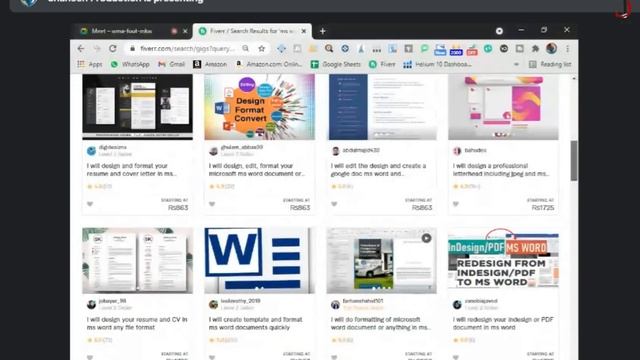Open seller farhanshahid101 profile name
This screenshot has height=360, width=640.
pyautogui.click(x=363, y=301)
